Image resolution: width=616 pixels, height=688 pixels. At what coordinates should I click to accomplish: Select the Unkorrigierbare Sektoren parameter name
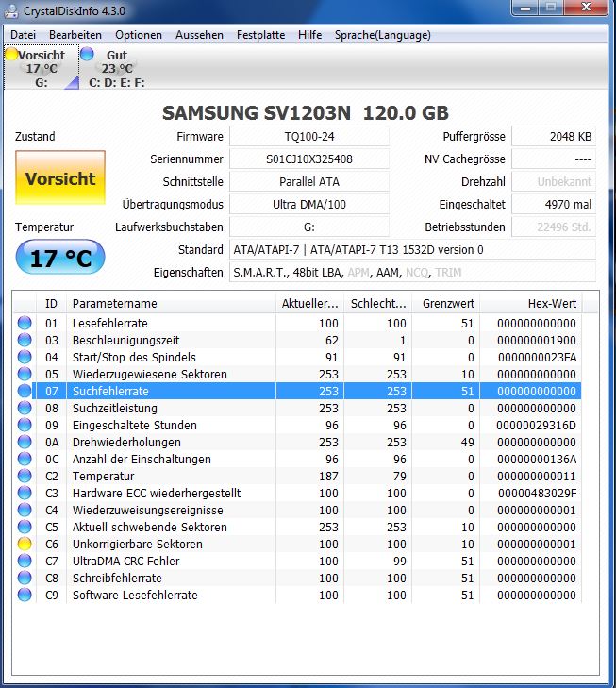point(137,545)
